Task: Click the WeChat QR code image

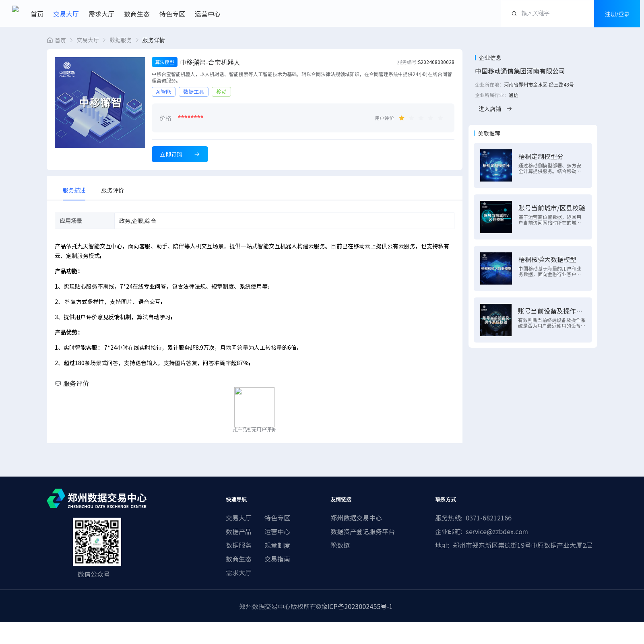Action: click(97, 542)
